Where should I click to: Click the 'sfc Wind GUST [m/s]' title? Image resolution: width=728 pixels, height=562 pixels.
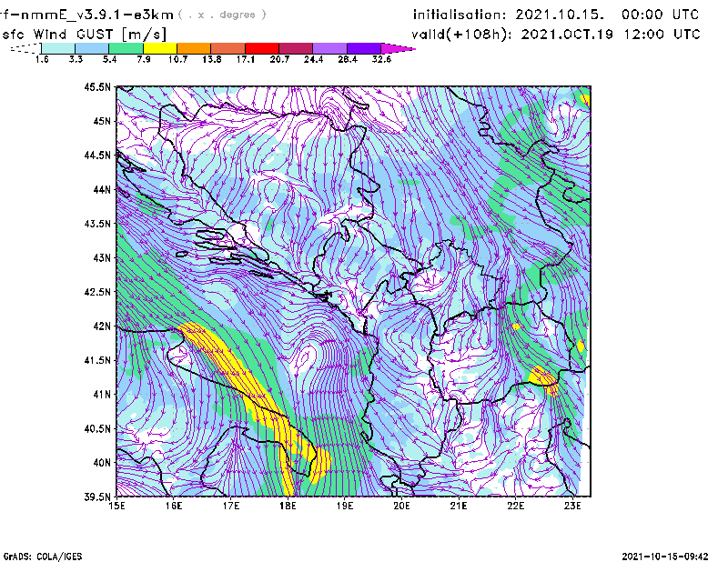point(85,35)
